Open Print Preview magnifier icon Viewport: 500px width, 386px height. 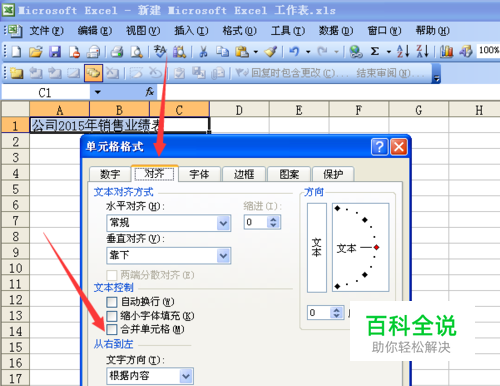click(x=137, y=52)
